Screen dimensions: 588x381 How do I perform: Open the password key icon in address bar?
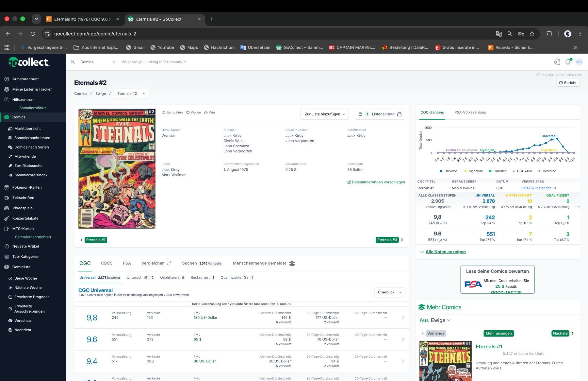click(521, 34)
